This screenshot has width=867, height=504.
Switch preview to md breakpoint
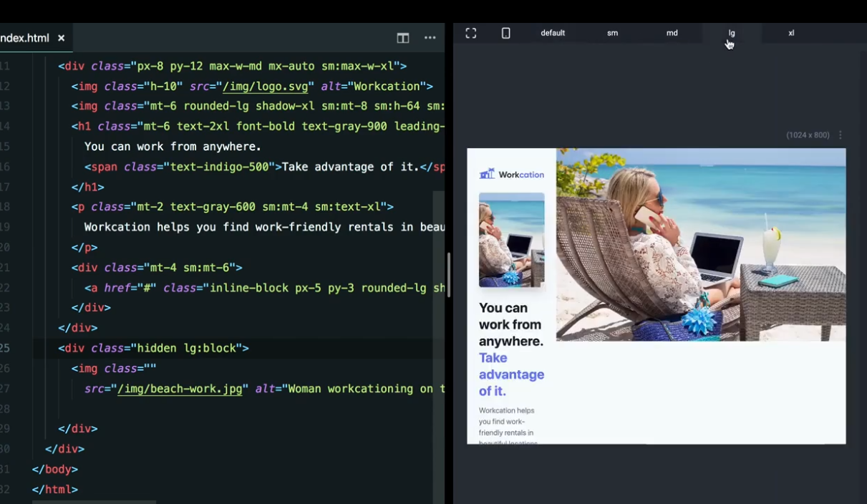click(672, 33)
